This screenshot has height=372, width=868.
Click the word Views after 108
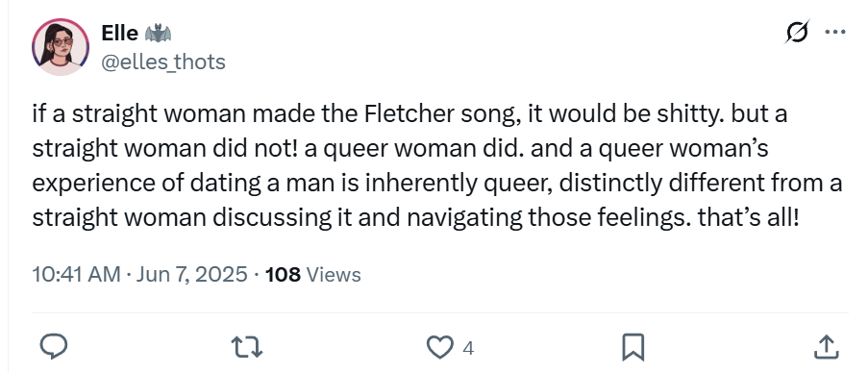click(334, 274)
